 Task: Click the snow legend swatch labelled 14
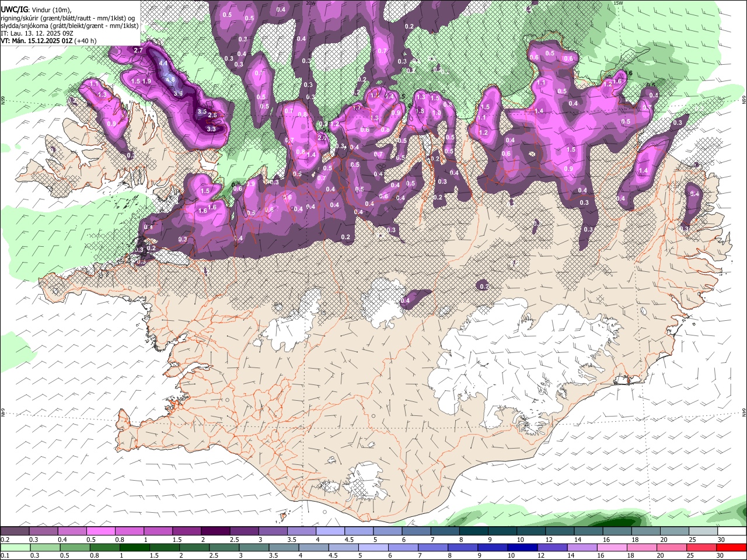click(589, 531)
